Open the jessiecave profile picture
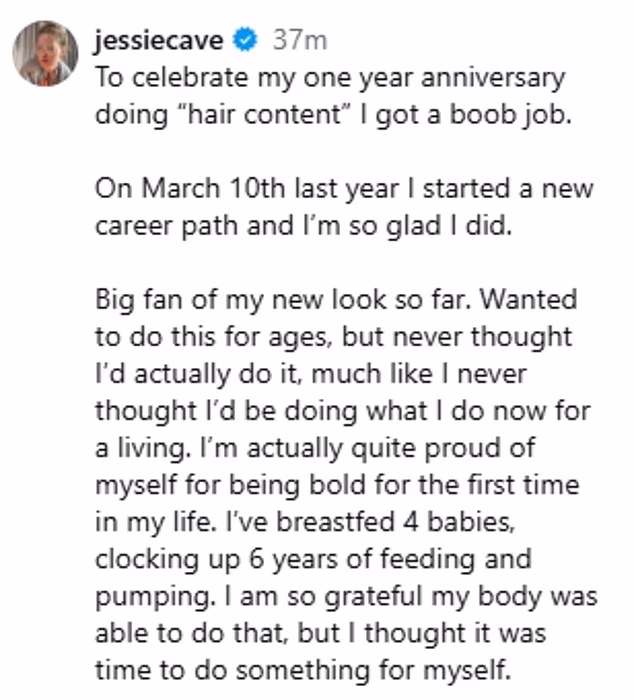This screenshot has width=634, height=700. [45, 52]
